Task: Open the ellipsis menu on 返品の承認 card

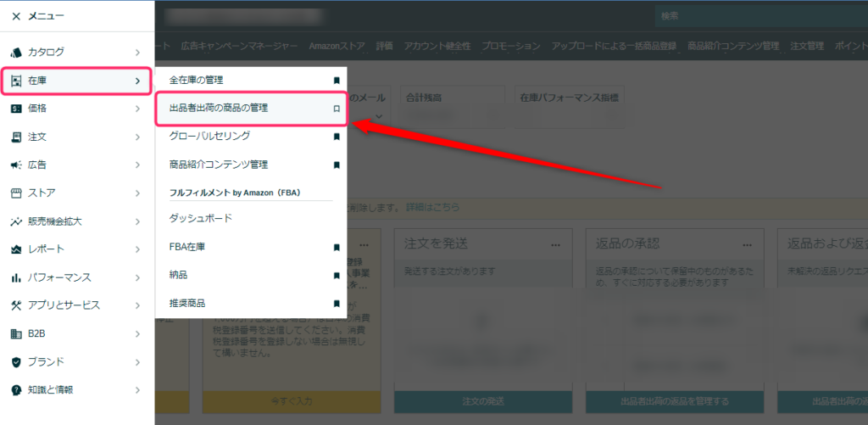Action: [748, 245]
